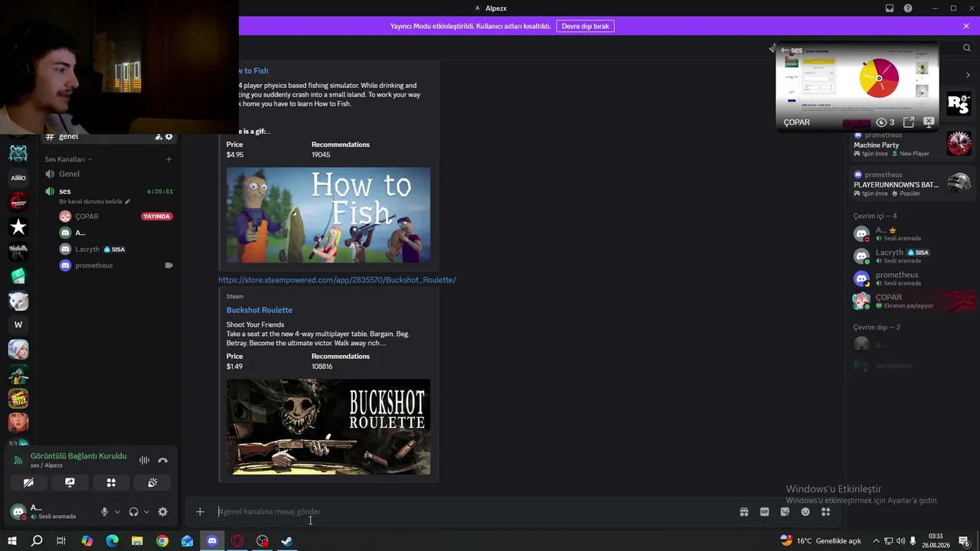Open the white star server icon
This screenshot has width=980, height=551.
point(18,227)
